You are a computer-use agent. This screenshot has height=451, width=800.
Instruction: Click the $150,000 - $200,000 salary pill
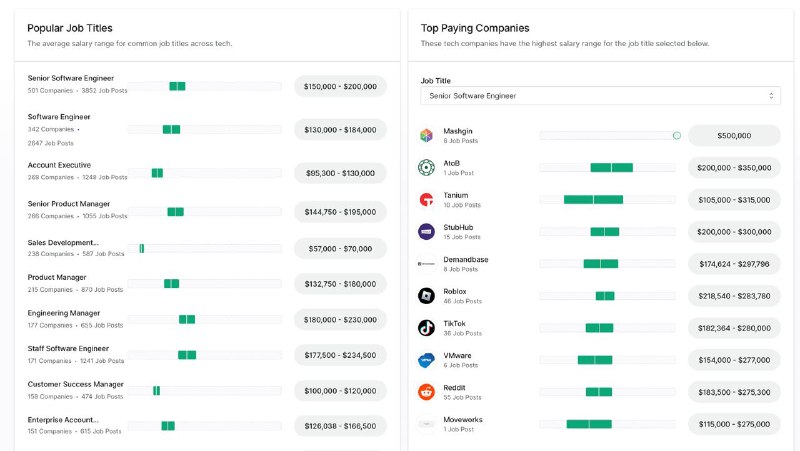tap(341, 86)
